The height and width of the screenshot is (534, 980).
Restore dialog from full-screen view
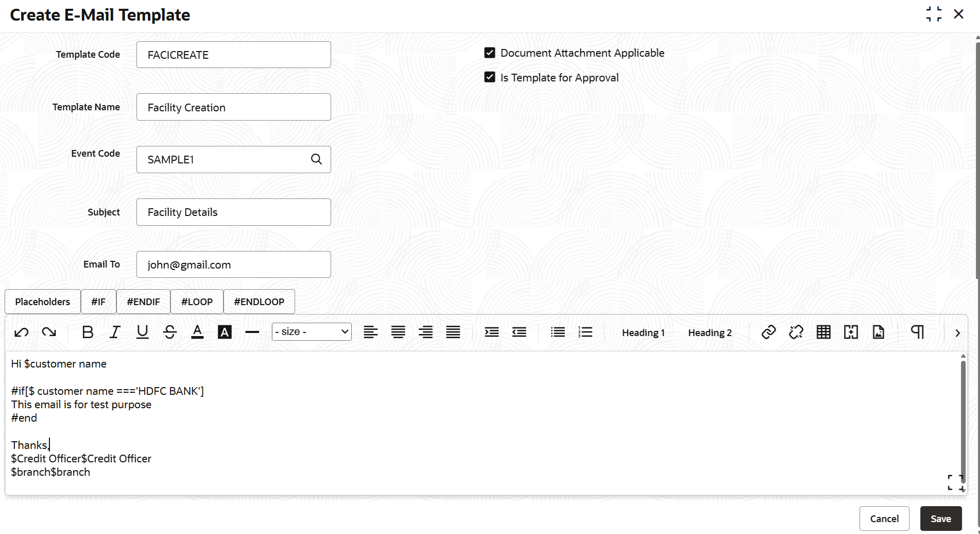click(934, 14)
